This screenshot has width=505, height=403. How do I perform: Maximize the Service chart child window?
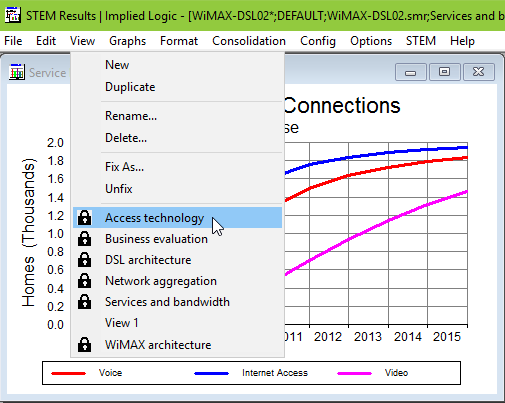444,72
